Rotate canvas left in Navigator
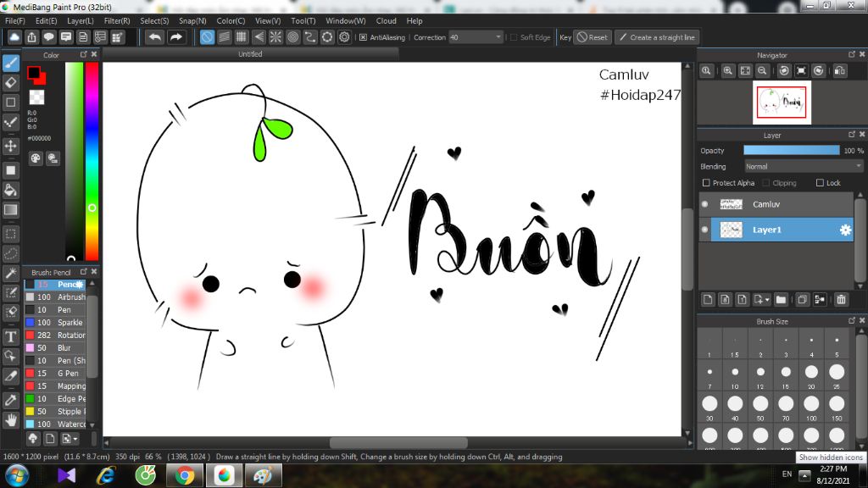This screenshot has width=868, height=488. [784, 71]
